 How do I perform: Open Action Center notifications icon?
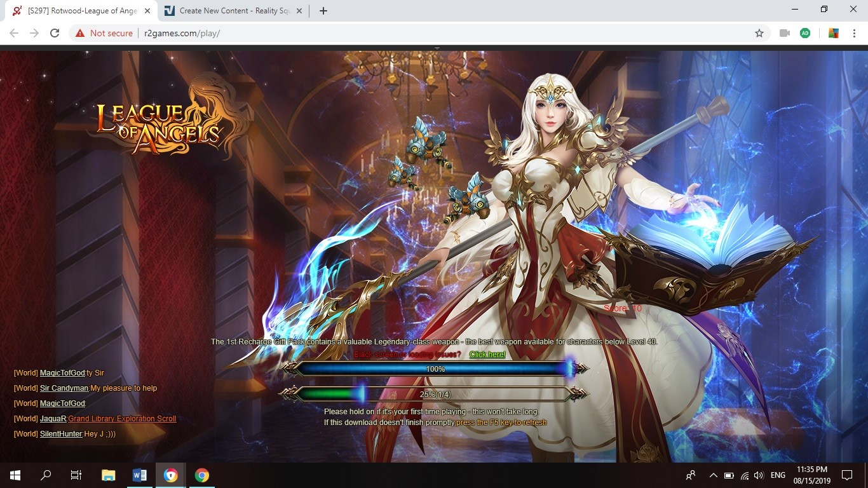click(x=846, y=475)
